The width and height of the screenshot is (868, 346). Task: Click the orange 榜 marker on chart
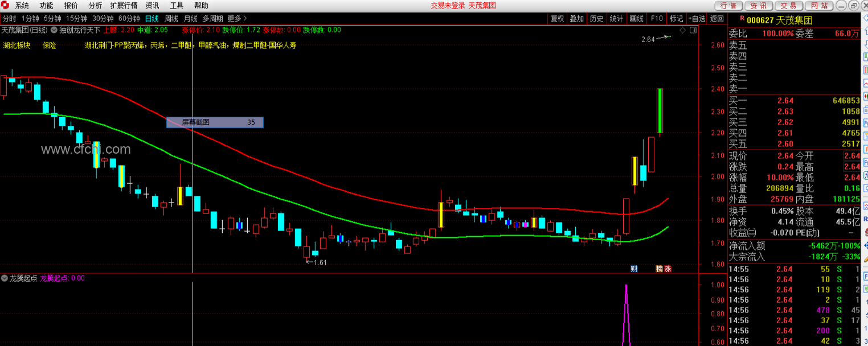[659, 269]
